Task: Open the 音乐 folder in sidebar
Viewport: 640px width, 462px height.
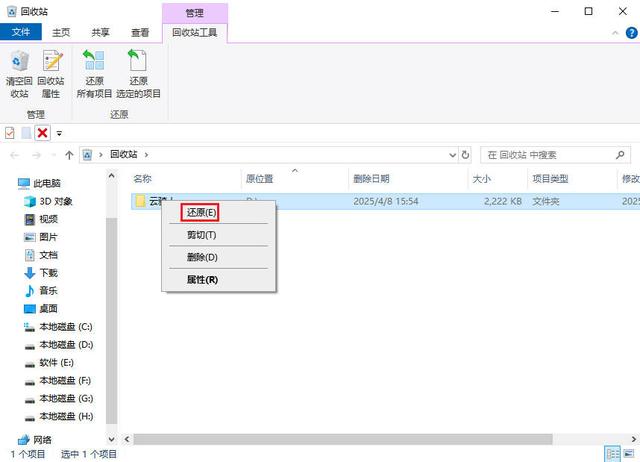Action: click(41, 291)
